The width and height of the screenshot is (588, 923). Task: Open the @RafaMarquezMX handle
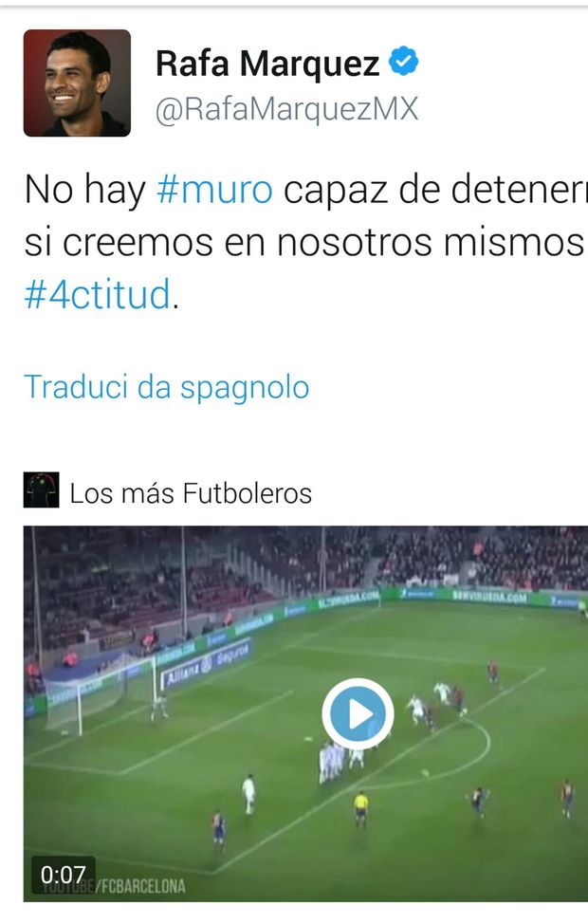point(286,109)
